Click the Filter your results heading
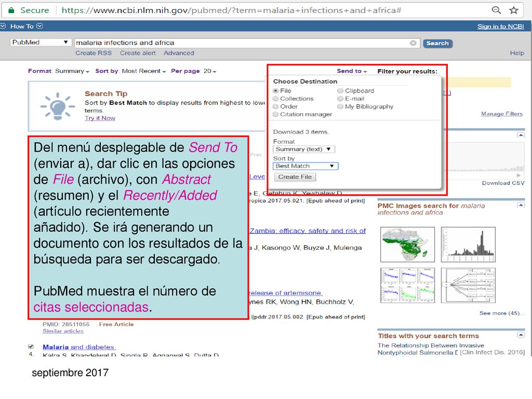This screenshot has width=532, height=399. pyautogui.click(x=407, y=71)
